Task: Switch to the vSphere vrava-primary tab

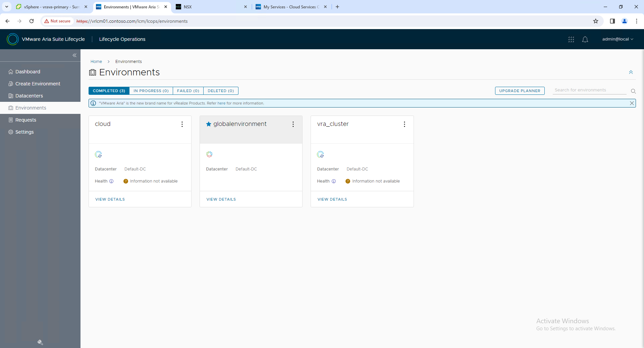Action: tap(52, 7)
